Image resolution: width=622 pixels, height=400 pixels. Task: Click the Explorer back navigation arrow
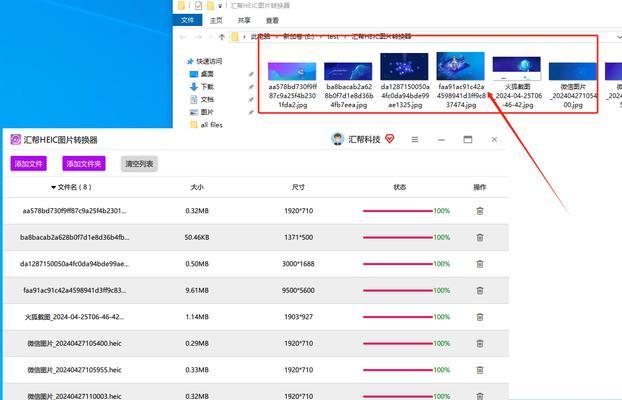[183, 37]
